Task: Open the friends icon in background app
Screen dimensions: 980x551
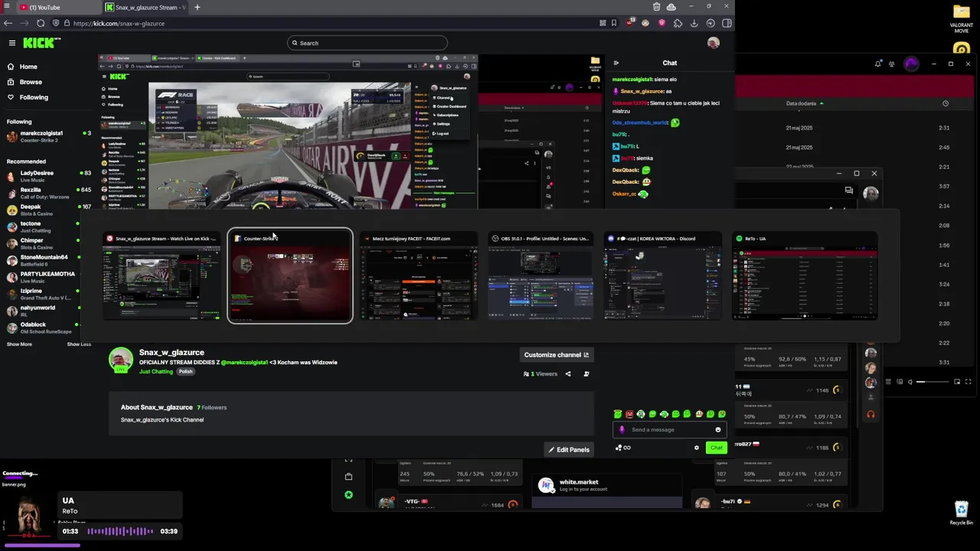Action: 891,64
